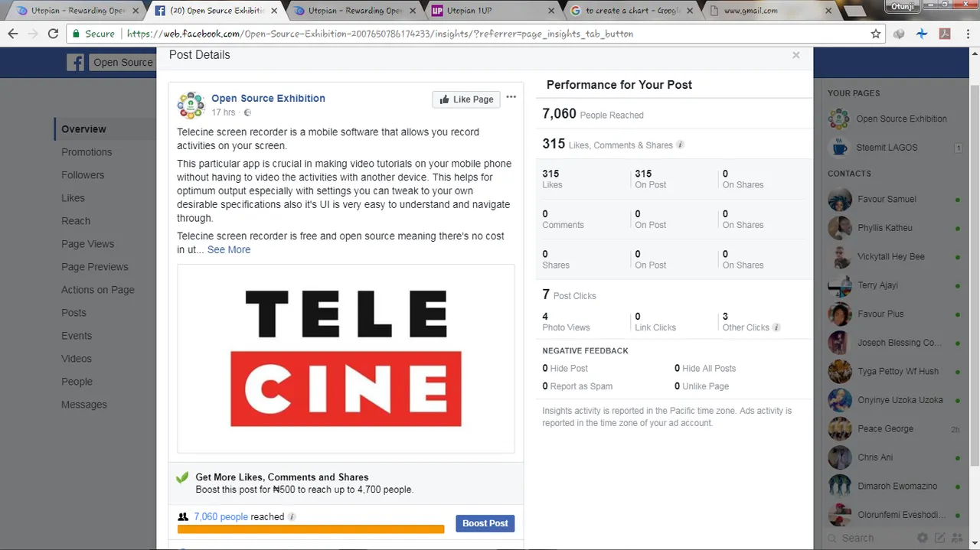Open Followers in Insights sidebar
This screenshot has width=980, height=550.
(x=83, y=175)
